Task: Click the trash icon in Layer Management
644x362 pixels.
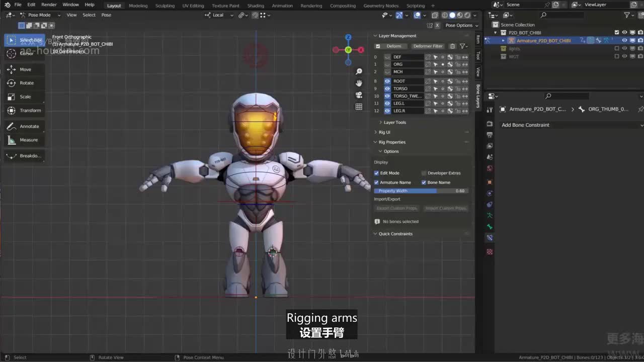Action: coord(452,46)
